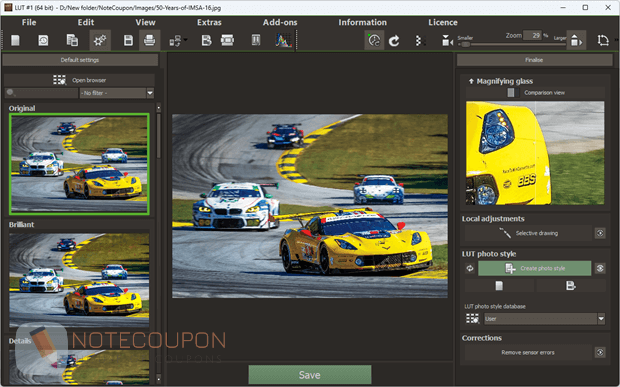Expand options beside Create photo style
This screenshot has height=387, width=620.
(x=600, y=268)
